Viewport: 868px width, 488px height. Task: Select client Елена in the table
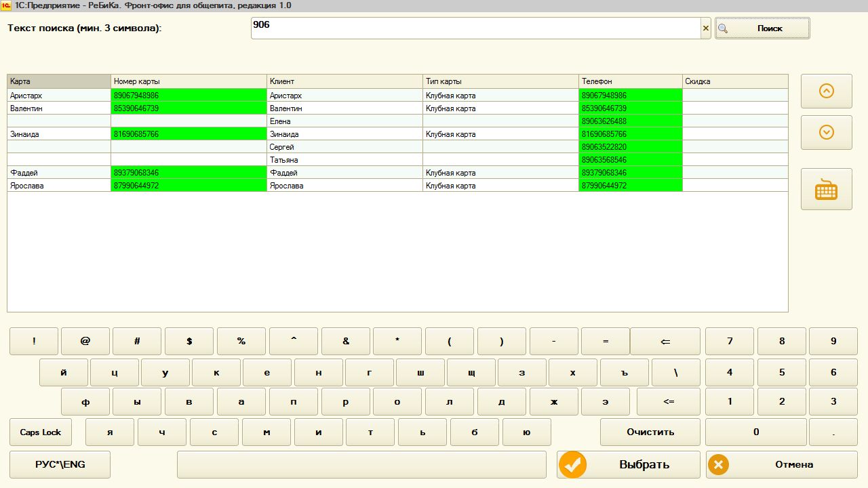(344, 121)
